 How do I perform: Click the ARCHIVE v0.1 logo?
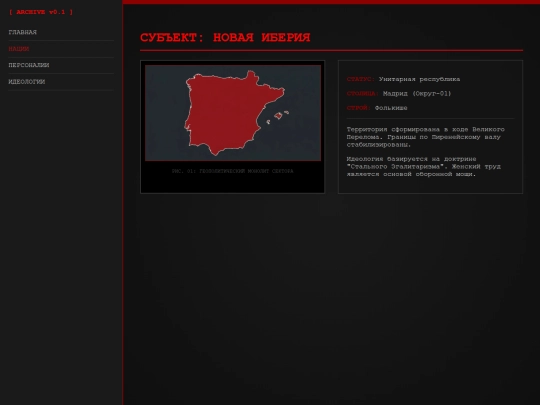click(41, 12)
